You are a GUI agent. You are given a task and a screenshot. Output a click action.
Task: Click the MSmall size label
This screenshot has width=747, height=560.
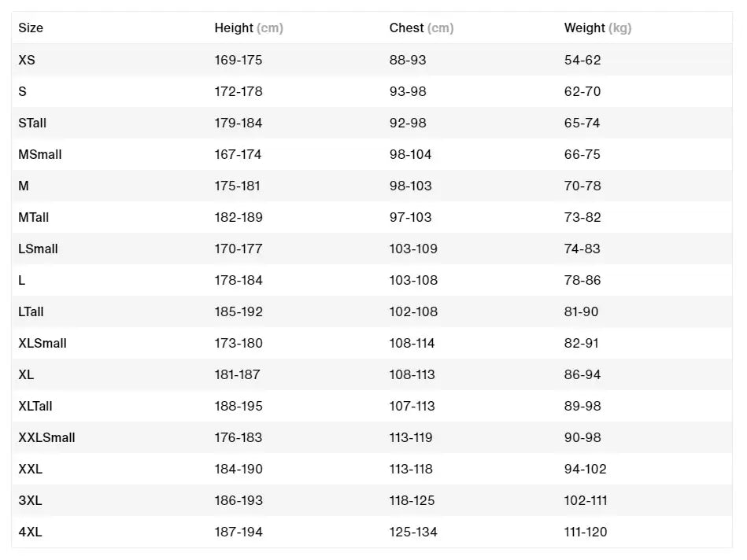(x=40, y=154)
